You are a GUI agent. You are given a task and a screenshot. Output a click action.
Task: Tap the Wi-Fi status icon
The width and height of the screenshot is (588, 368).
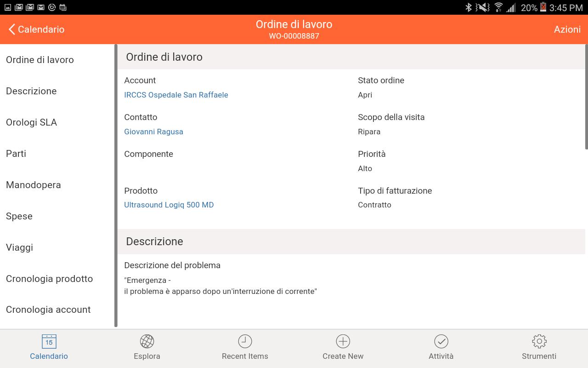pos(498,7)
